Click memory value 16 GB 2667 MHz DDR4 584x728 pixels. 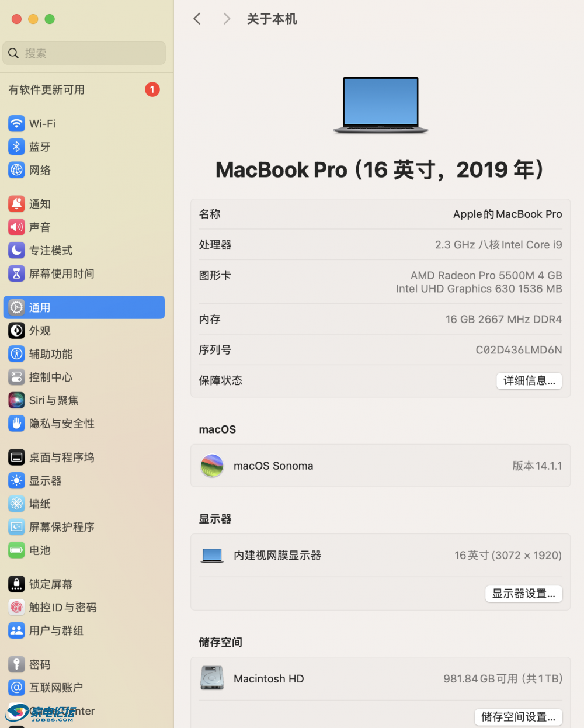504,320
